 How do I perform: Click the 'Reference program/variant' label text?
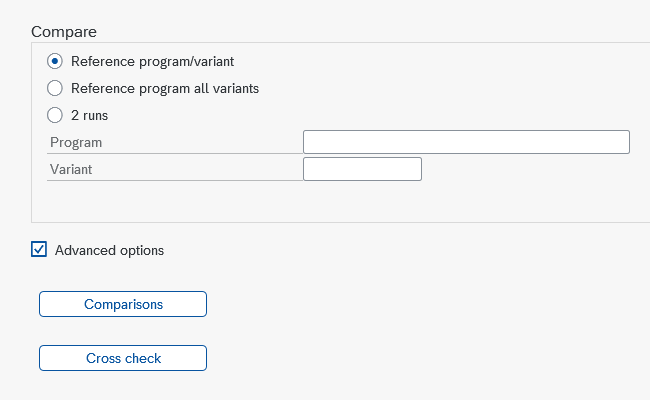[x=153, y=62]
